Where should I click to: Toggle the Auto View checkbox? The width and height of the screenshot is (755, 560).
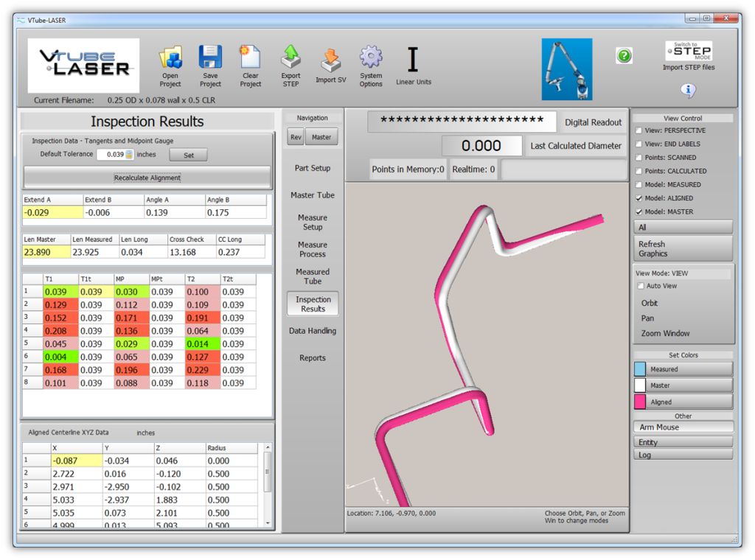point(641,286)
